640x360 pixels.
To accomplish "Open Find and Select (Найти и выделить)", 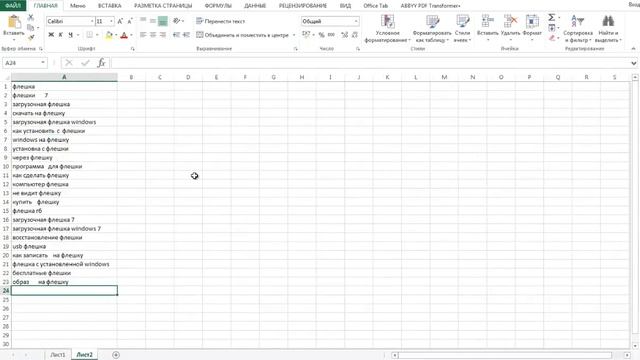I will pyautogui.click(x=608, y=29).
